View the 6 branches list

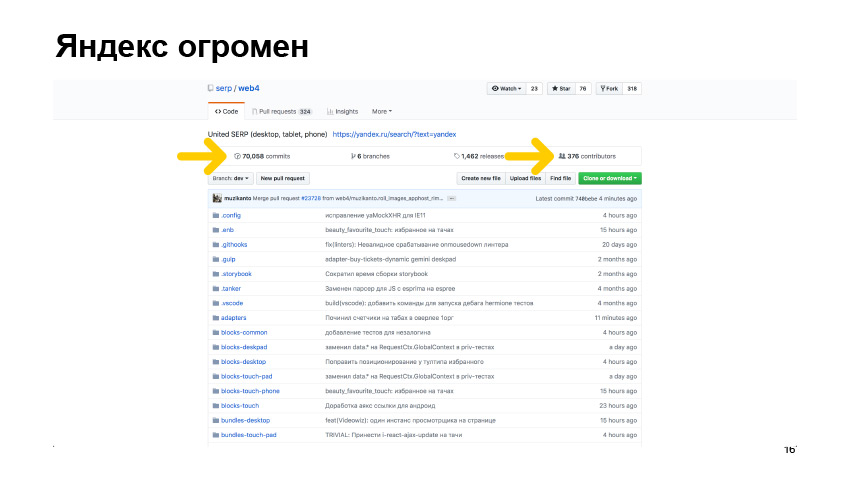click(370, 156)
